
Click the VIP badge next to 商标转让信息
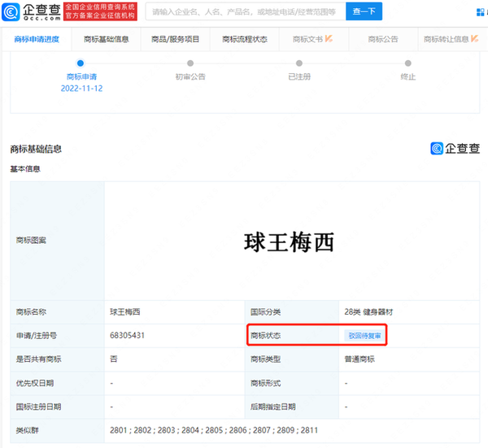tap(477, 39)
